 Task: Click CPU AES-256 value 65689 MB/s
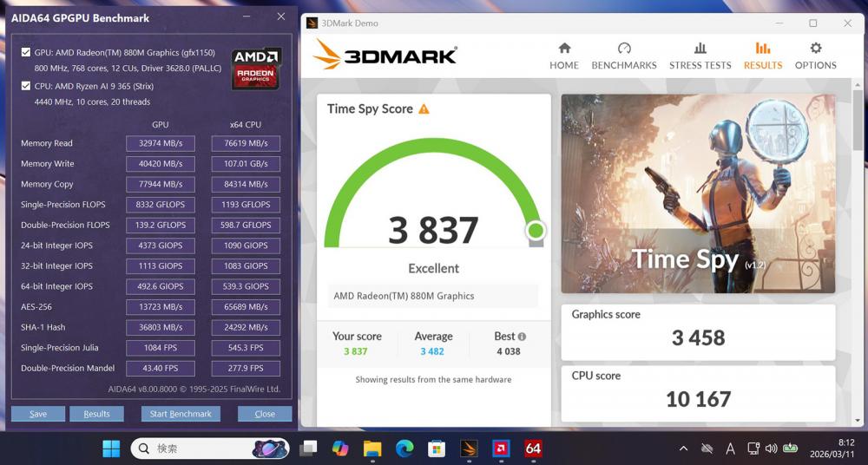coord(246,307)
